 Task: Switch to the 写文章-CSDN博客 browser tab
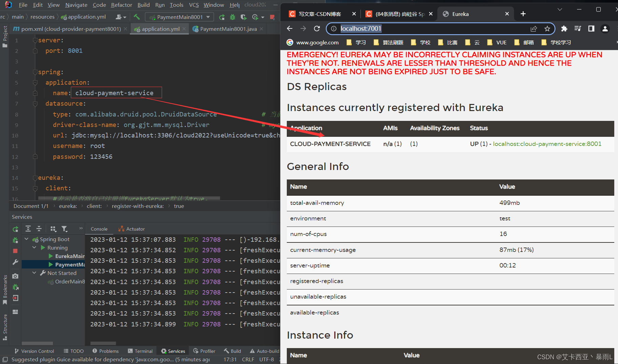click(320, 14)
